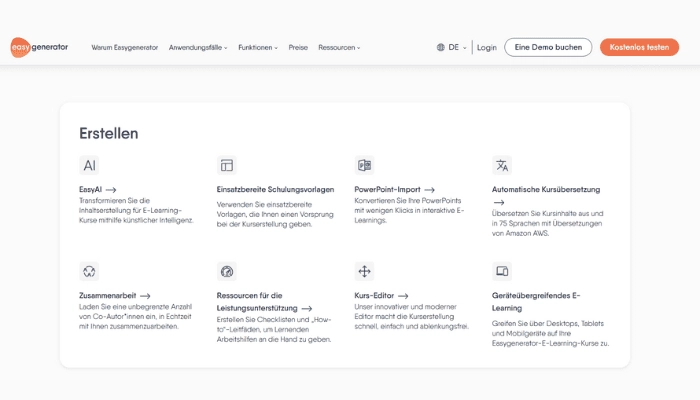Image resolution: width=700 pixels, height=400 pixels.
Task: Click the arrow next to EasyAI
Action: (111, 190)
